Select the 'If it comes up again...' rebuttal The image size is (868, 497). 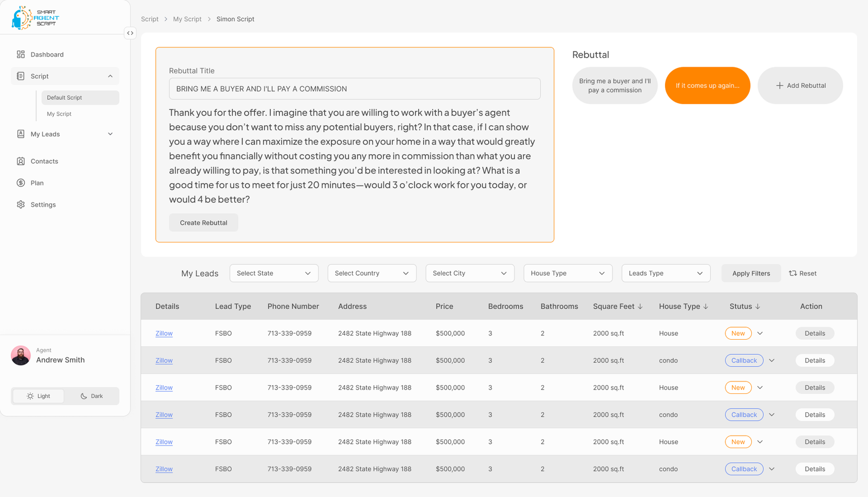707,86
